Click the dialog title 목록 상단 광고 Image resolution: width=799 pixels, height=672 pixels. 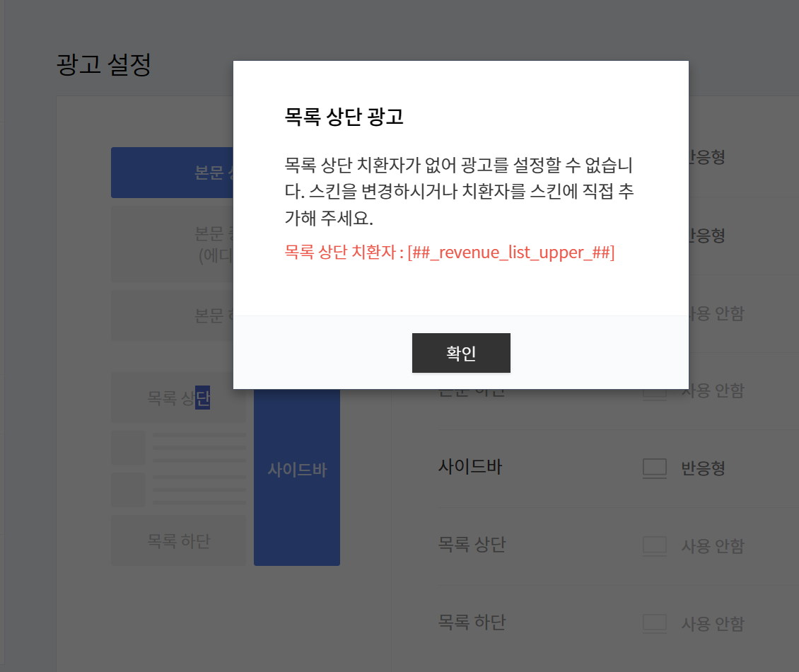(344, 117)
